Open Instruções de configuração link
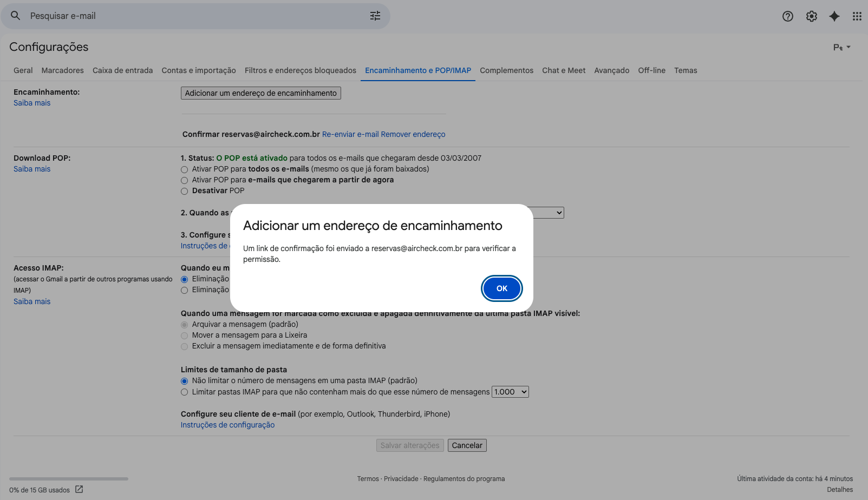Screen dimensions: 868x500 tap(227, 425)
